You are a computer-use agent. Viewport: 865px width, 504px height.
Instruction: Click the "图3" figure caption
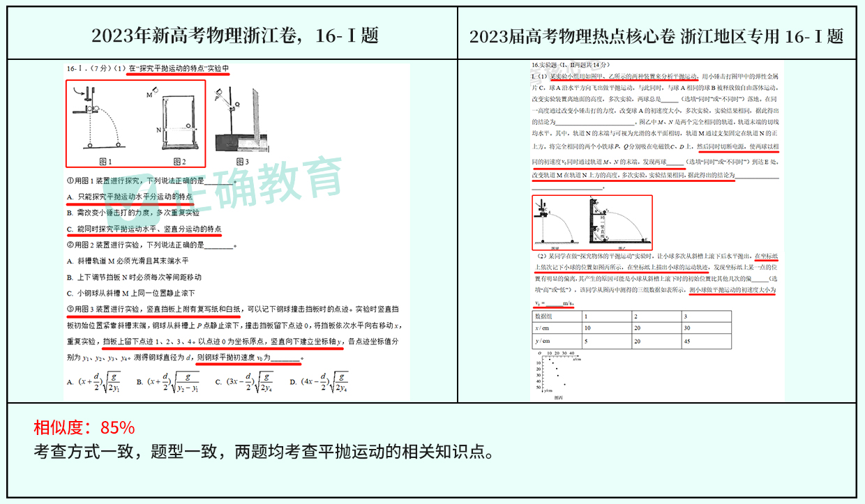[x=241, y=162]
